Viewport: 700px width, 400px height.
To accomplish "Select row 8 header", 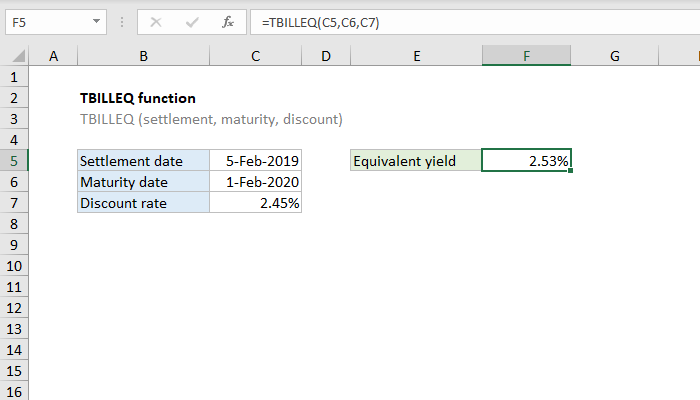I will pyautogui.click(x=14, y=224).
